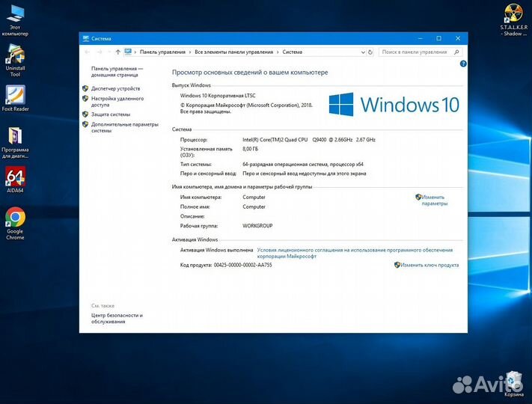This screenshot has width=532, height=404.
Task: Click the Перо и сенсорный ввод недоступны text
Action: (305, 174)
